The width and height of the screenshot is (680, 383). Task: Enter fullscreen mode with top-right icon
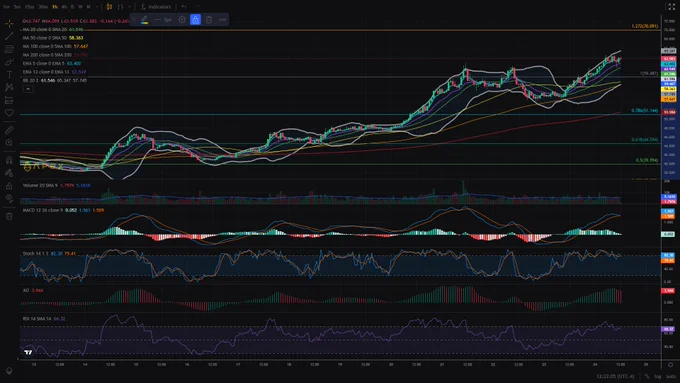[672, 7]
